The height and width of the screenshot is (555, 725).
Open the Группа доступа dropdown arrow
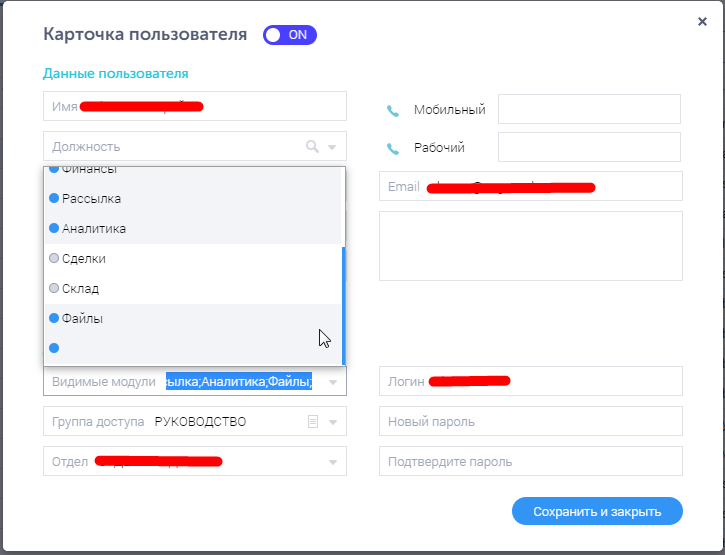pyautogui.click(x=332, y=423)
